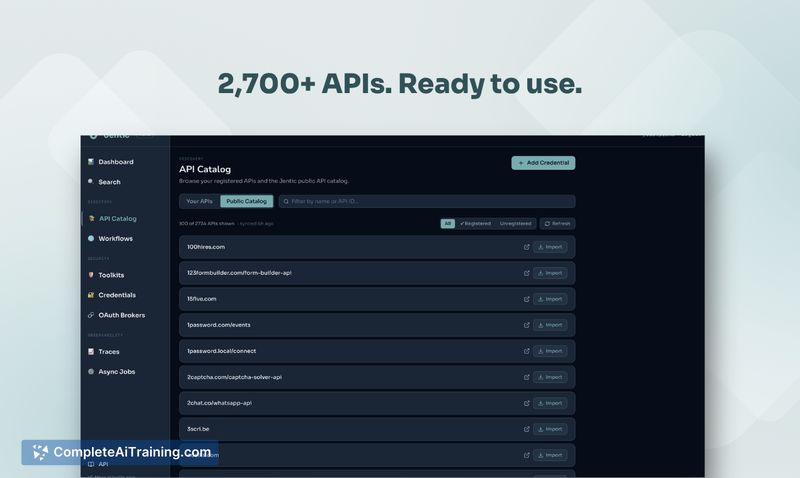This screenshot has width=800, height=478.
Task: Import the 1password.com/events API
Action: tap(549, 325)
